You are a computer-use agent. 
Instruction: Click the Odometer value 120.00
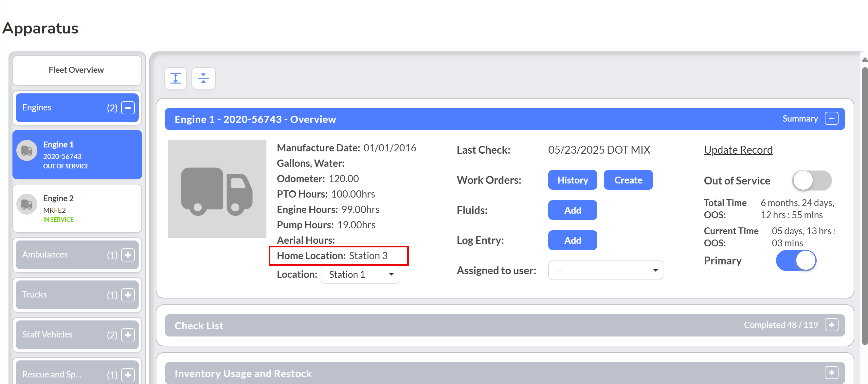pyautogui.click(x=344, y=179)
